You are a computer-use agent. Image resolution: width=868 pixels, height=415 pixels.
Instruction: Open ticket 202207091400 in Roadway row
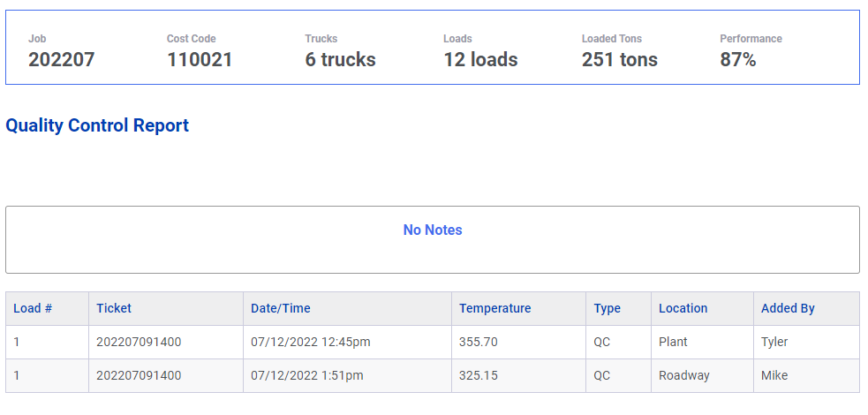pyautogui.click(x=139, y=376)
